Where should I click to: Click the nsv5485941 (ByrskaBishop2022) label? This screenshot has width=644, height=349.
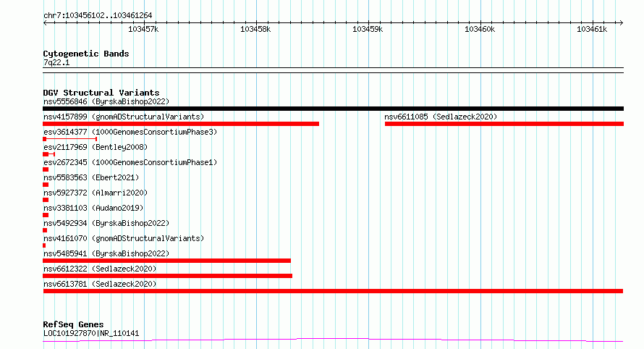(106, 253)
